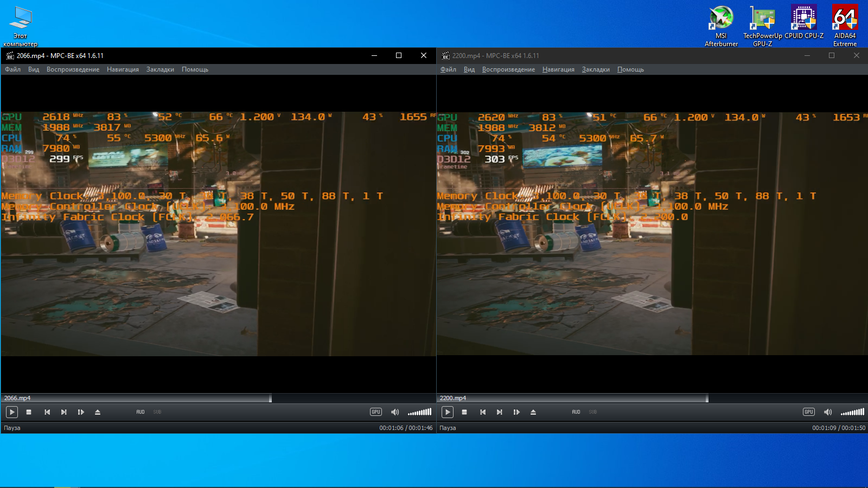Click the 00:01:09 / 00:01:50 time display
The width and height of the screenshot is (868, 488).
point(839,428)
